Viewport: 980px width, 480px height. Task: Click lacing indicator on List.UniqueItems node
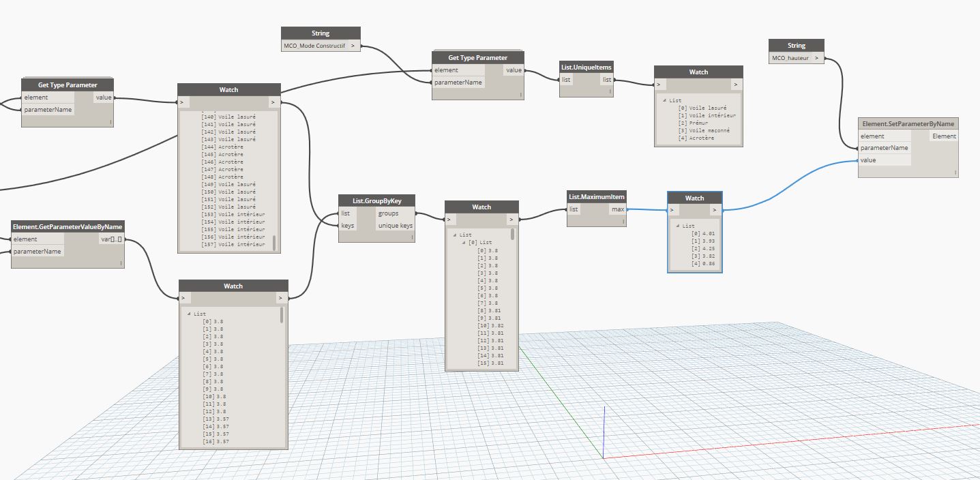(x=610, y=91)
